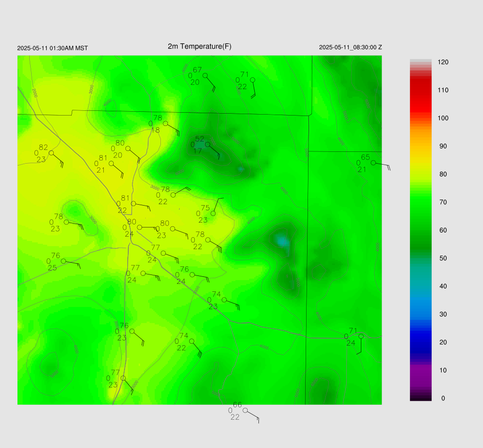Viewport: 483px width, 448px height.
Task: Click the 40 colorbar tick label
Action: [x=443, y=286]
